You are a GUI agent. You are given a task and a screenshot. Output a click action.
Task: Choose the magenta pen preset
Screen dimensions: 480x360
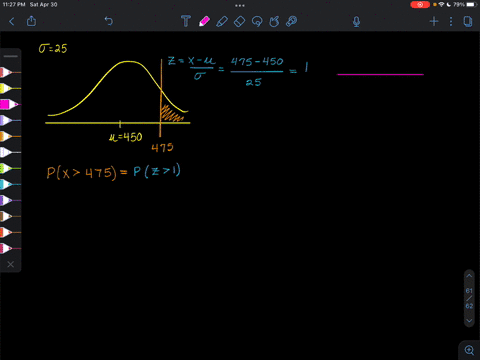click(10, 104)
